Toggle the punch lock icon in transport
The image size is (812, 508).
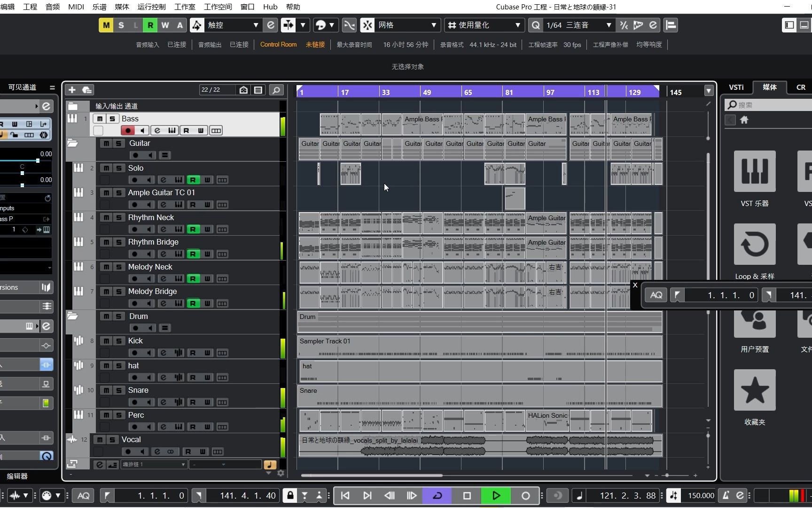(290, 495)
